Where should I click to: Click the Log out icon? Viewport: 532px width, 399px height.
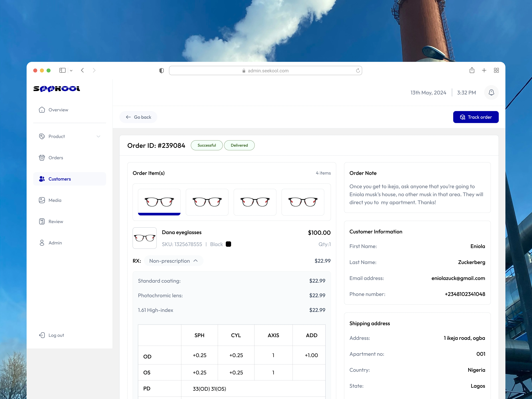pyautogui.click(x=42, y=335)
